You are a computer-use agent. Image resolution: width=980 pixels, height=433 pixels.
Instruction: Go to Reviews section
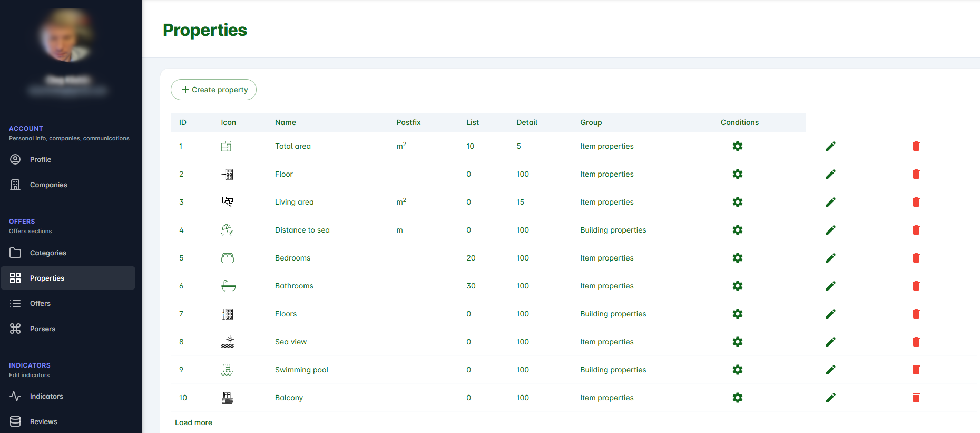pos(68,421)
